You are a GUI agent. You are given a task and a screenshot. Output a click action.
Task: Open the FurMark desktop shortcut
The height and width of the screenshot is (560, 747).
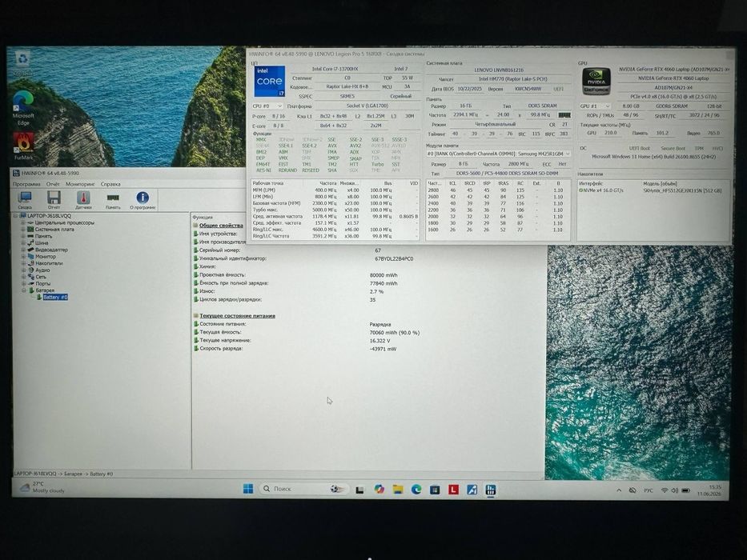(x=23, y=146)
